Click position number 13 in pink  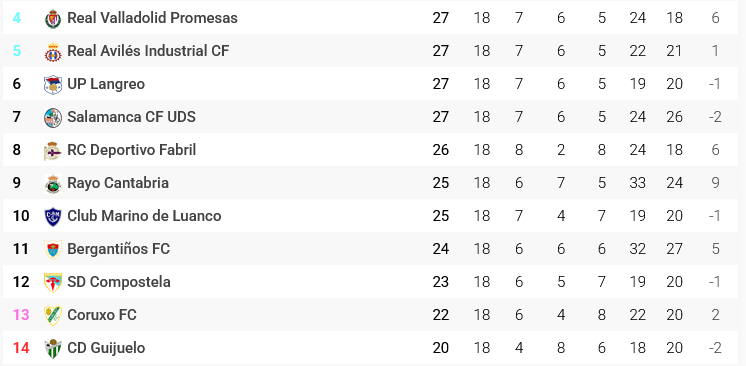tap(21, 315)
